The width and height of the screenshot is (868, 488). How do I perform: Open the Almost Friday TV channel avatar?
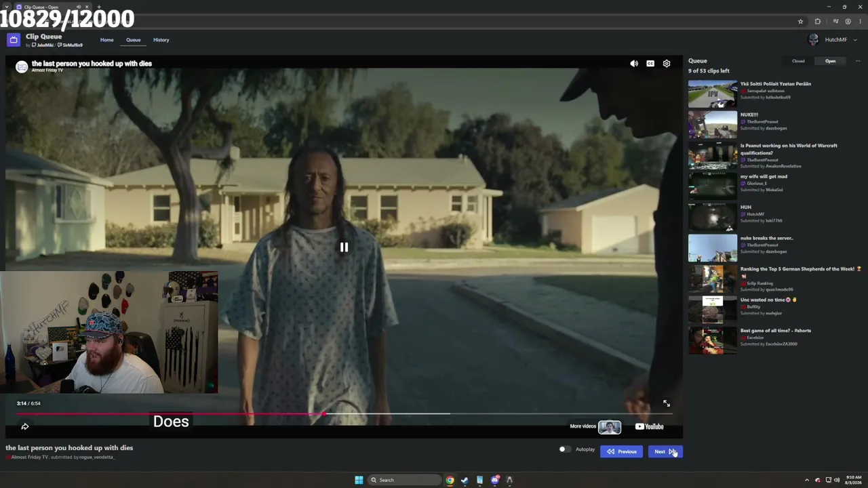[x=22, y=66]
